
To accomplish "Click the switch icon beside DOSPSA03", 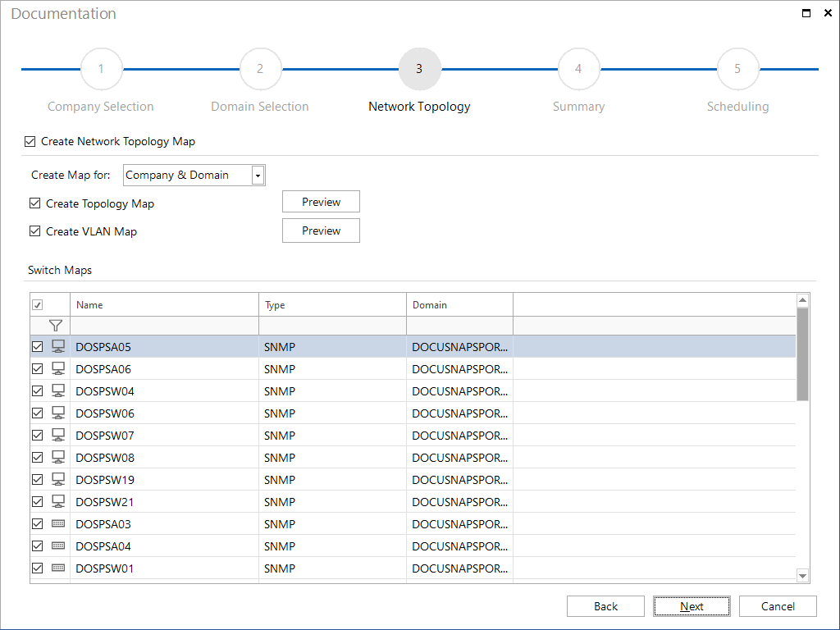I will click(x=58, y=523).
